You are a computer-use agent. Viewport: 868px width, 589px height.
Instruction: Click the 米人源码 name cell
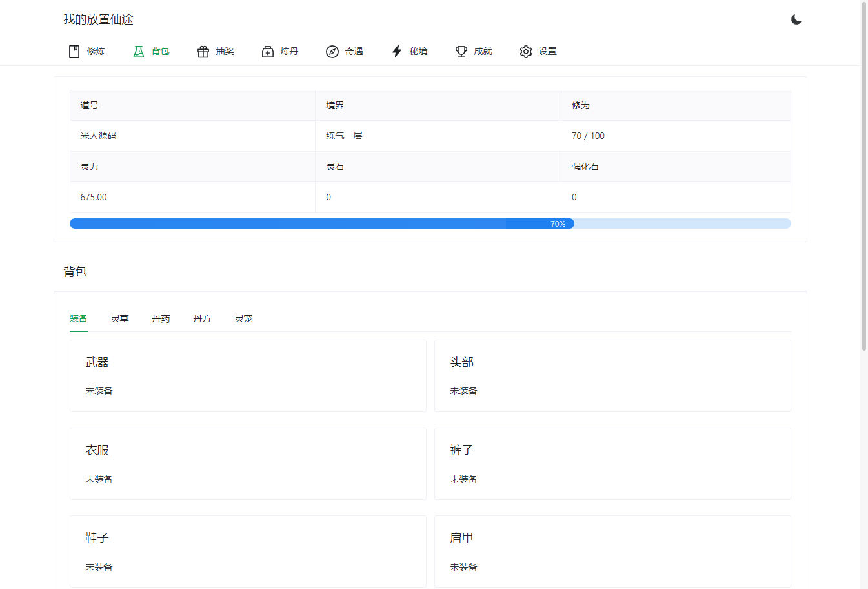pos(192,136)
